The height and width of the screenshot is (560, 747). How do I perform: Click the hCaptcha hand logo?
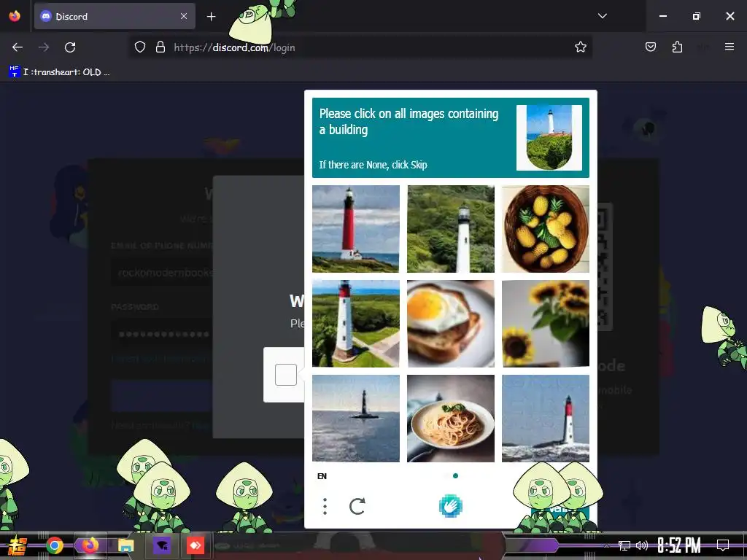tap(450, 506)
